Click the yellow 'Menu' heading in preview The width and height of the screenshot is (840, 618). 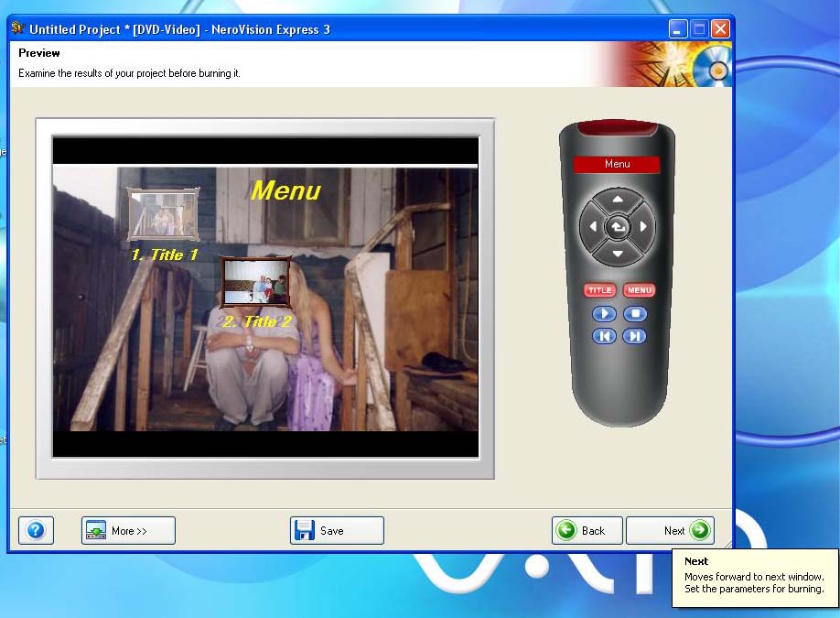point(286,190)
